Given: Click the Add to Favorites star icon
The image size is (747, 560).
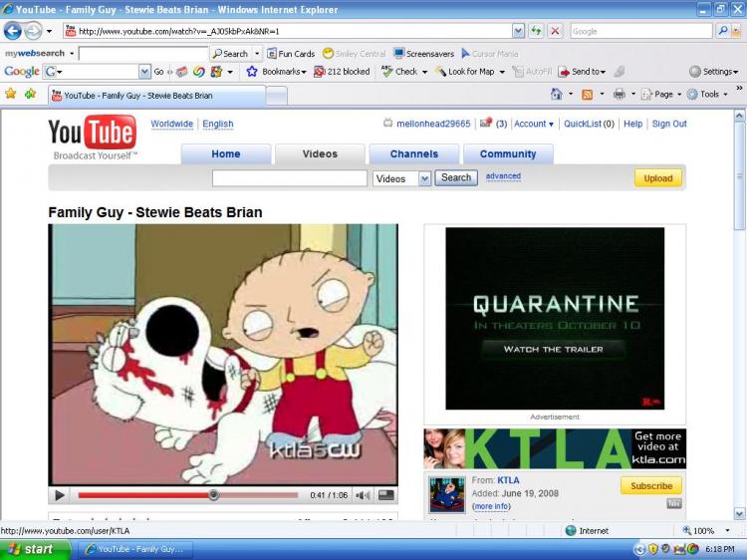Looking at the screenshot, I should pyautogui.click(x=30, y=94).
